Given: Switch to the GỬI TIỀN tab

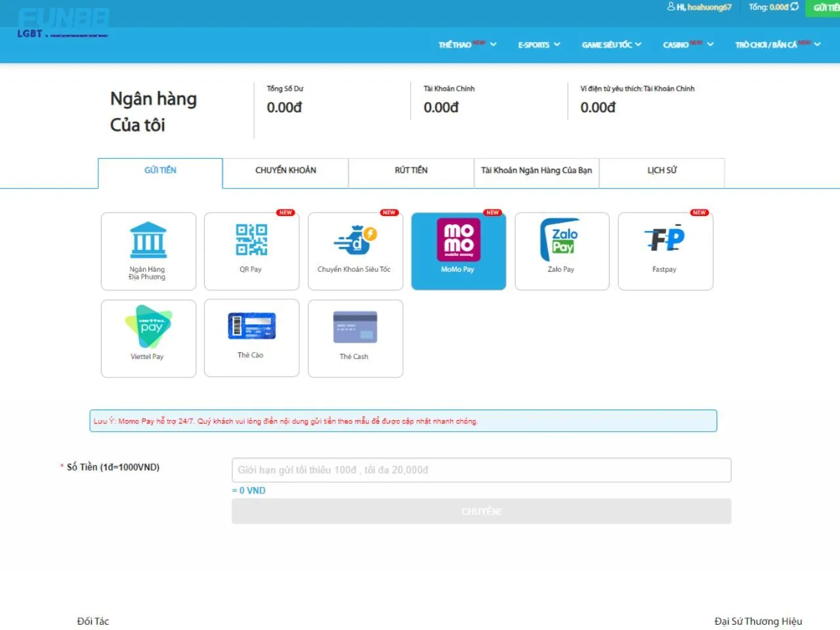Looking at the screenshot, I should [160, 173].
